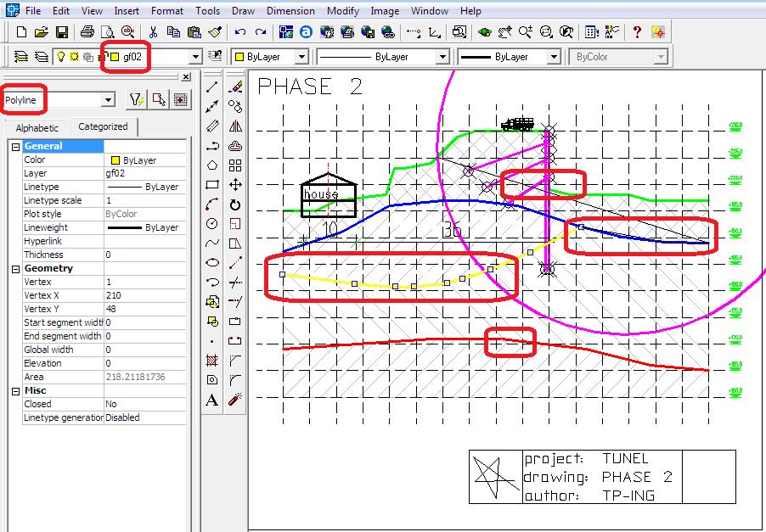Toggle PICKADD button in Properties palette
The height and width of the screenshot is (532, 766).
coord(180,100)
